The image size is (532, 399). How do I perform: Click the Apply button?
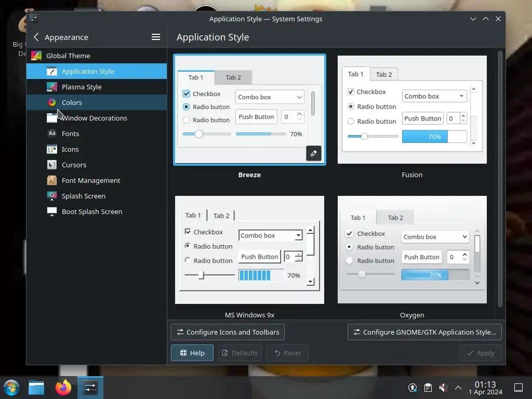tap(480, 353)
